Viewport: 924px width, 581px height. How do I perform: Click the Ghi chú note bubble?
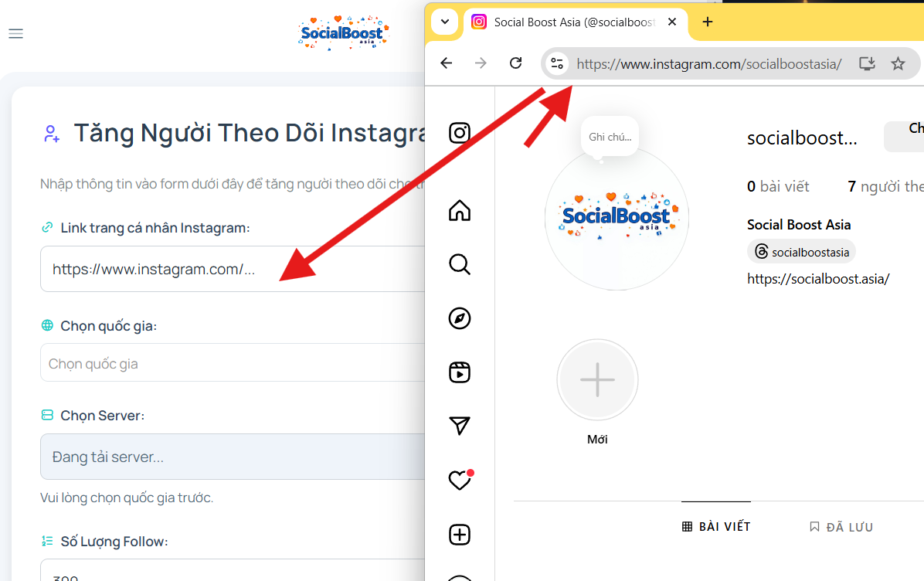[610, 137]
